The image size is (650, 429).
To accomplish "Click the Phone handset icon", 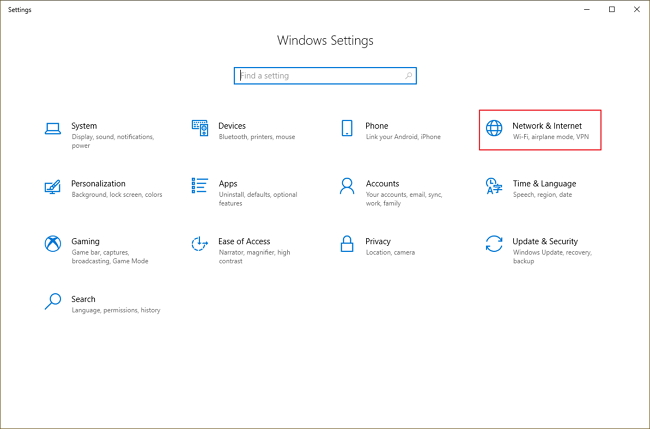I will coord(347,128).
